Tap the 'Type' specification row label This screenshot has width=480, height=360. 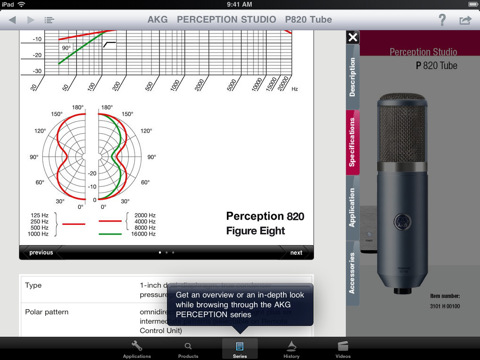coord(33,285)
